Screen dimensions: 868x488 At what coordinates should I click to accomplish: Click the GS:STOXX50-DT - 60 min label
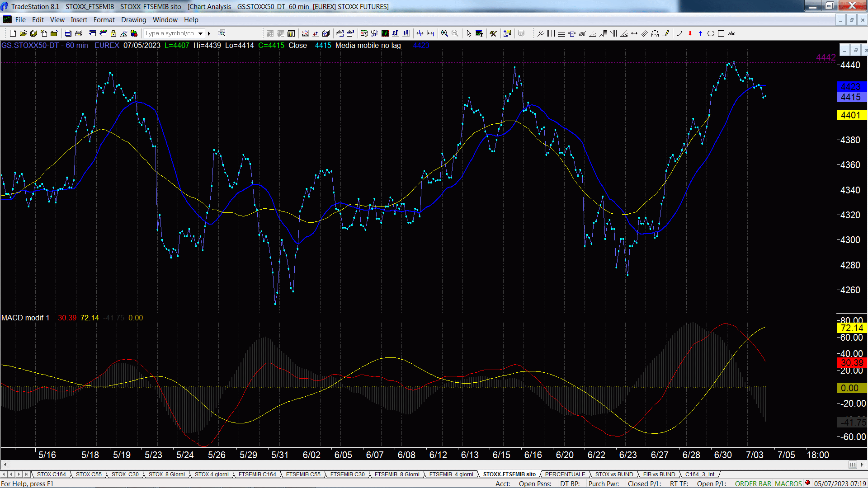[45, 45]
